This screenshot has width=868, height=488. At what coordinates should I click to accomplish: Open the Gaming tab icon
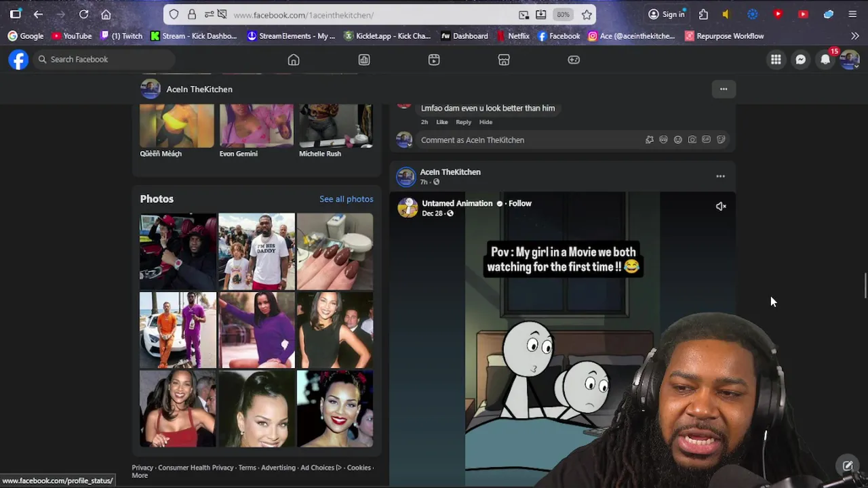[574, 60]
